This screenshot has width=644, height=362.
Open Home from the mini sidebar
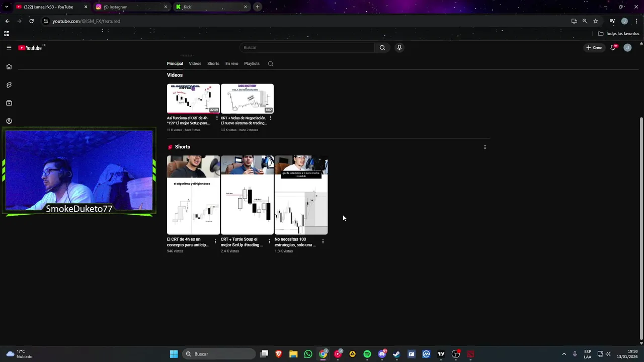click(x=9, y=66)
